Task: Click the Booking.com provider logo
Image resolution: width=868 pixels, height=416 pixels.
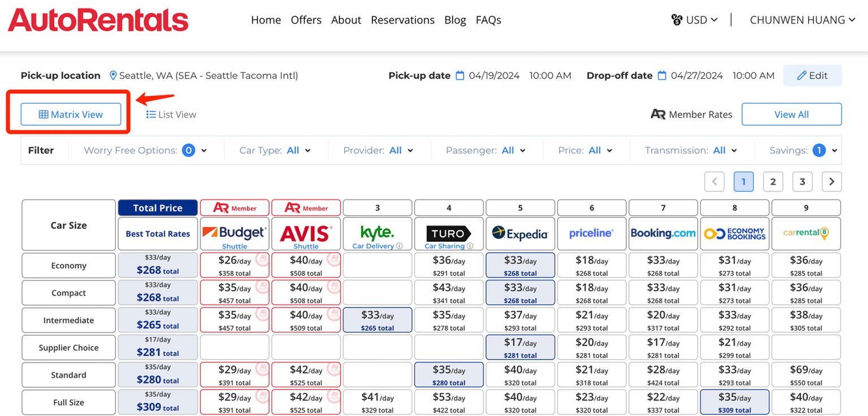Action: click(663, 233)
